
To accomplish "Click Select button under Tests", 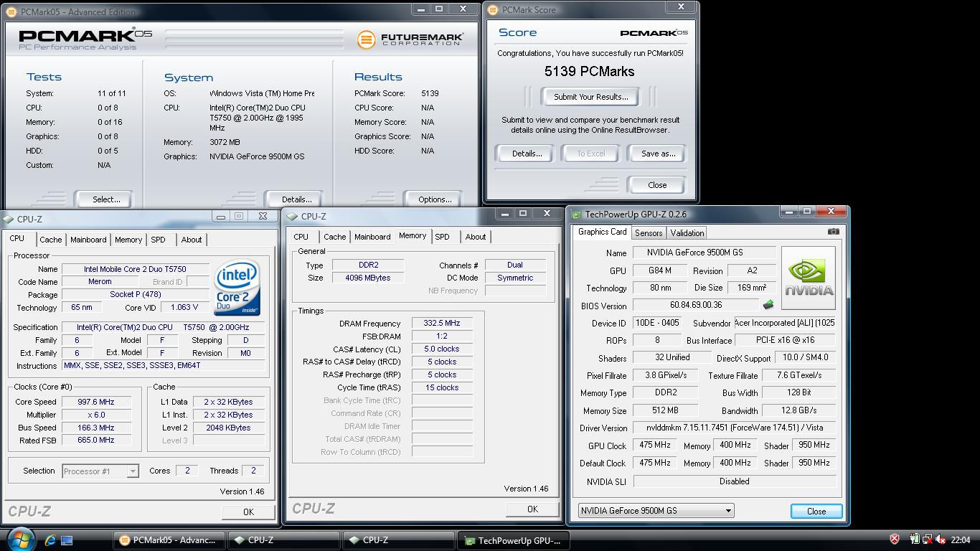I will click(x=105, y=199).
